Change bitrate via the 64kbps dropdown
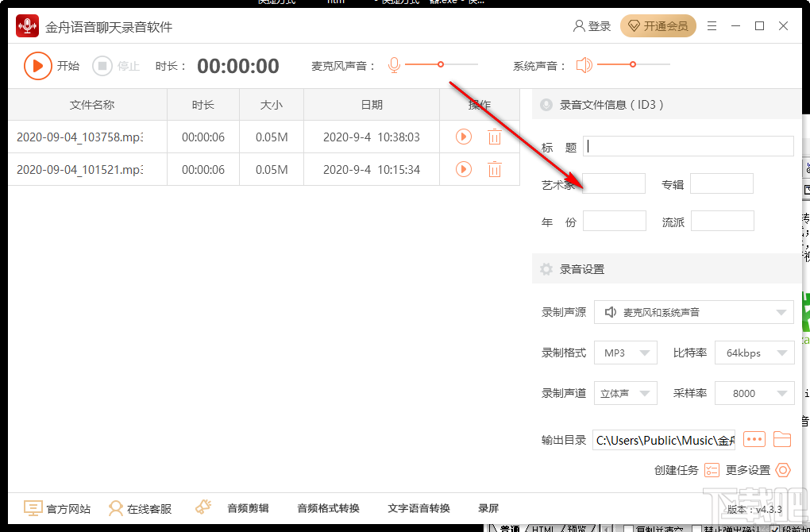810x532 pixels. [754, 352]
